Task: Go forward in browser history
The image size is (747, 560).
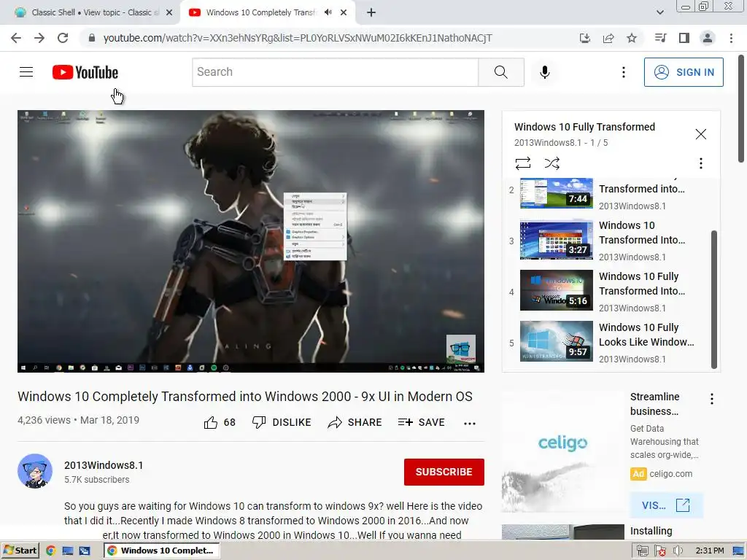Action: click(x=39, y=38)
